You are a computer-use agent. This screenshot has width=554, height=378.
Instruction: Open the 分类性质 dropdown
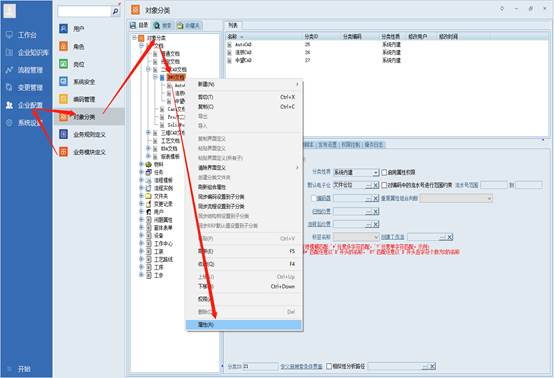pos(376,172)
